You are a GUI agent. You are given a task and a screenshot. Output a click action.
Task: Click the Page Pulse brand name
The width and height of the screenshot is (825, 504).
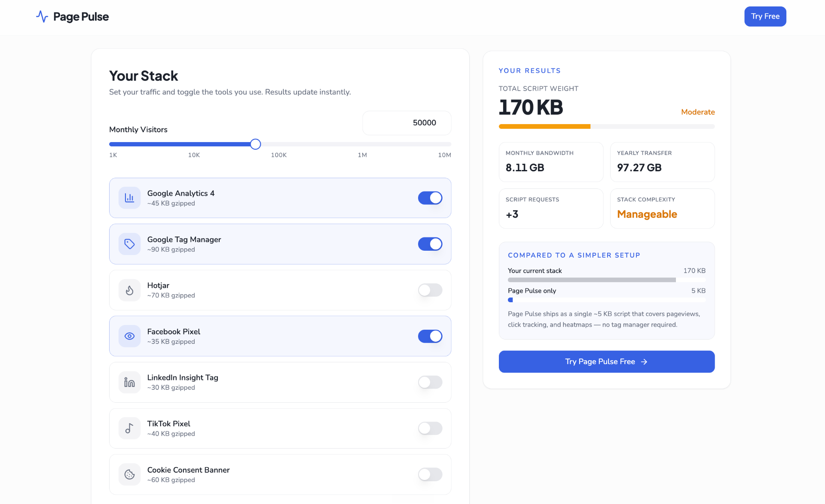coord(81,17)
